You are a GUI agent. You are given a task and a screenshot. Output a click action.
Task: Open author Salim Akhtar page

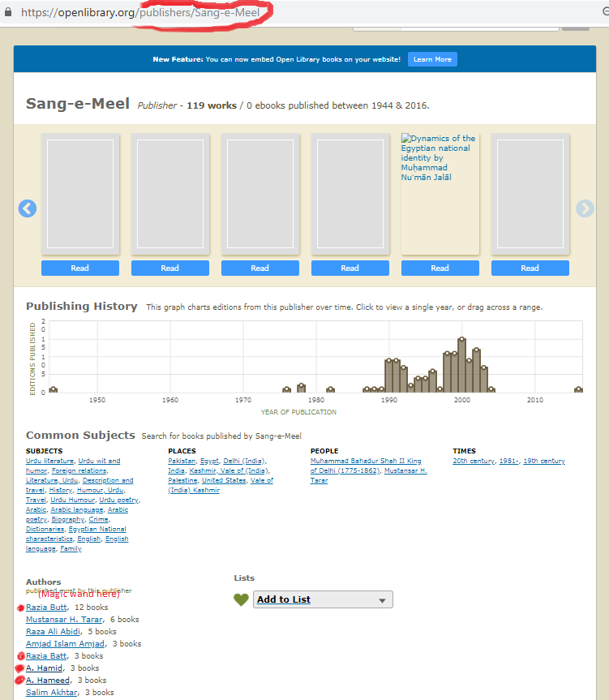pos(51,693)
